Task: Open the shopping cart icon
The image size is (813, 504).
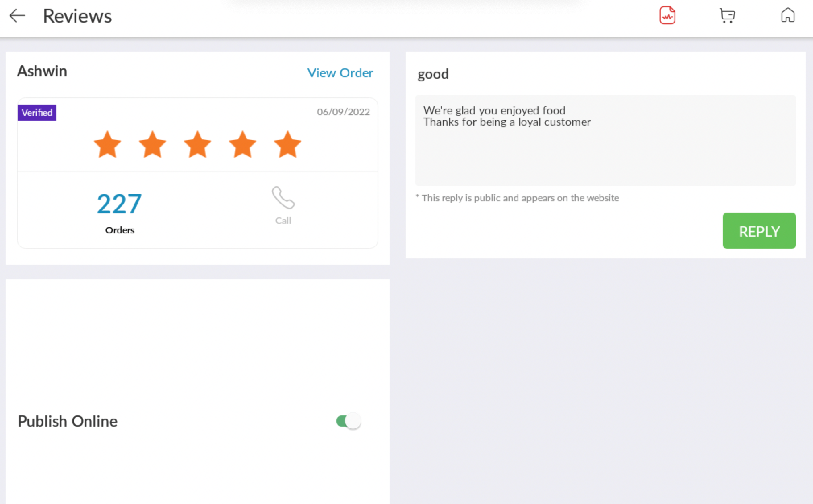Action: [727, 16]
